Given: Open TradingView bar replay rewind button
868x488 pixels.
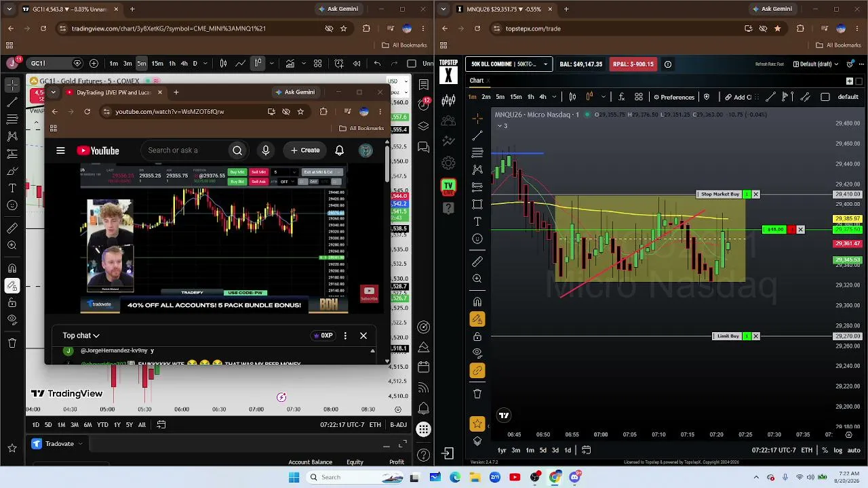Looking at the screenshot, I should (357, 64).
